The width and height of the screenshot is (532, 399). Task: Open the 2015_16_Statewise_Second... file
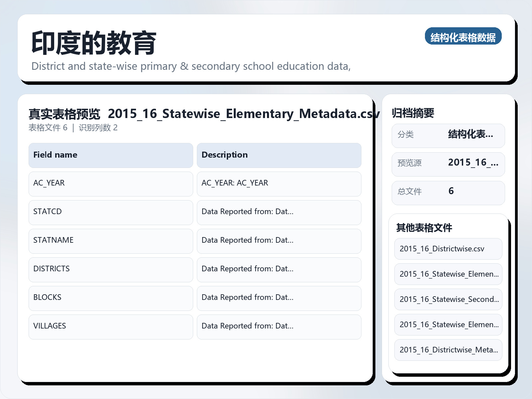pyautogui.click(x=448, y=299)
